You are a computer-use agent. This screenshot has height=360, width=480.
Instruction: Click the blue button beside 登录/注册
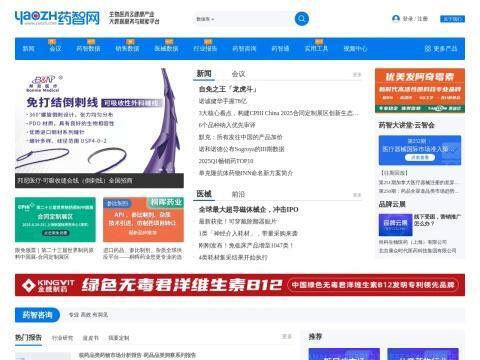click(x=452, y=19)
